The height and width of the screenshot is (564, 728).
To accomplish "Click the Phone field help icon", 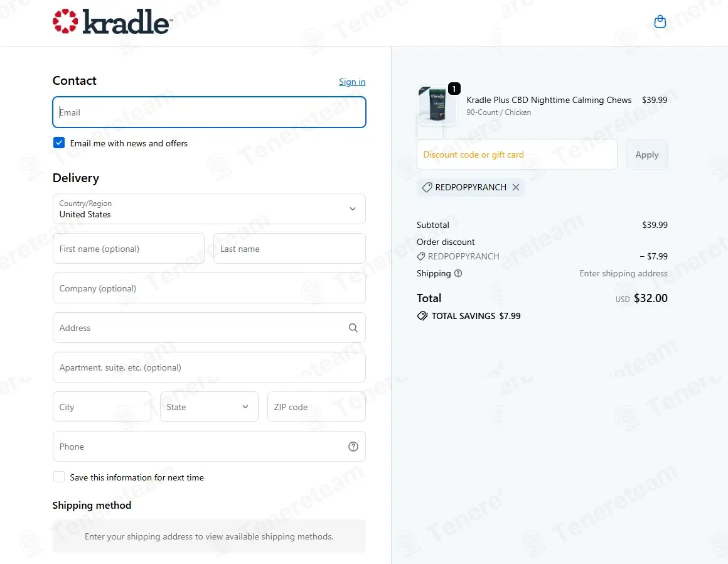I will tap(353, 447).
